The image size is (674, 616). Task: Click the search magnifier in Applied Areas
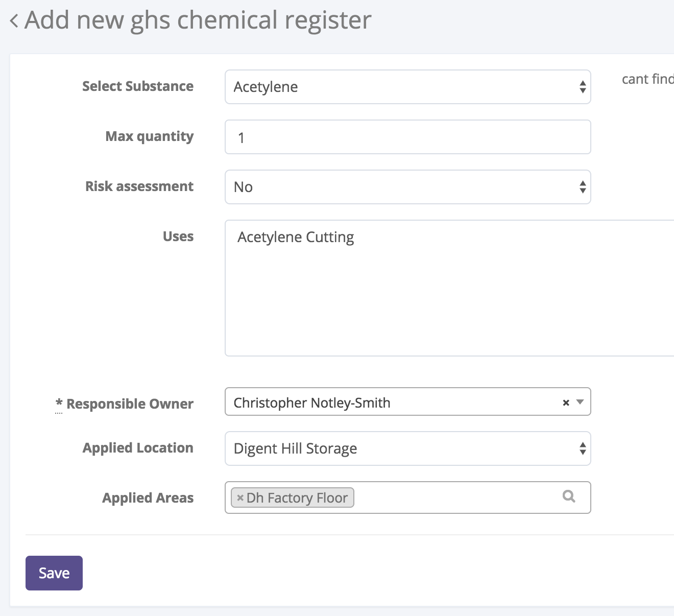(568, 496)
